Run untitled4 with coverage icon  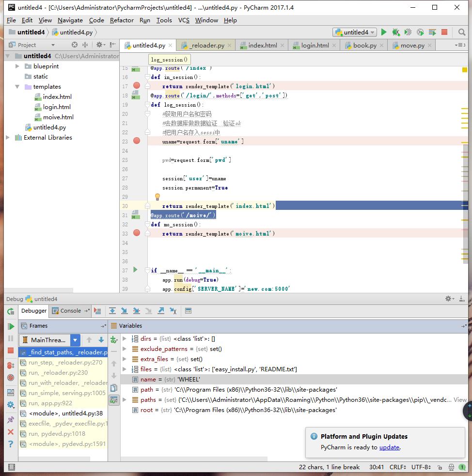point(408,32)
